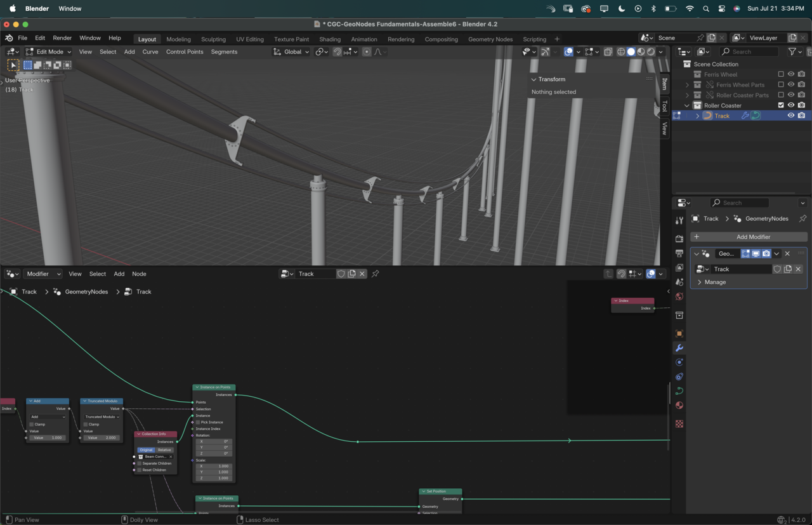The width and height of the screenshot is (812, 525).
Task: Open the World properties tab
Action: 679,296
